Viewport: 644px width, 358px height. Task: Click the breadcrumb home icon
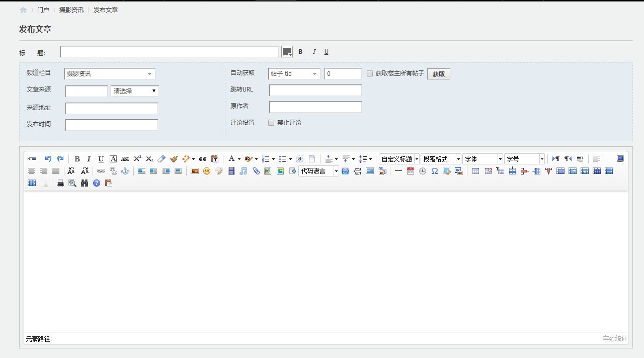click(x=23, y=10)
